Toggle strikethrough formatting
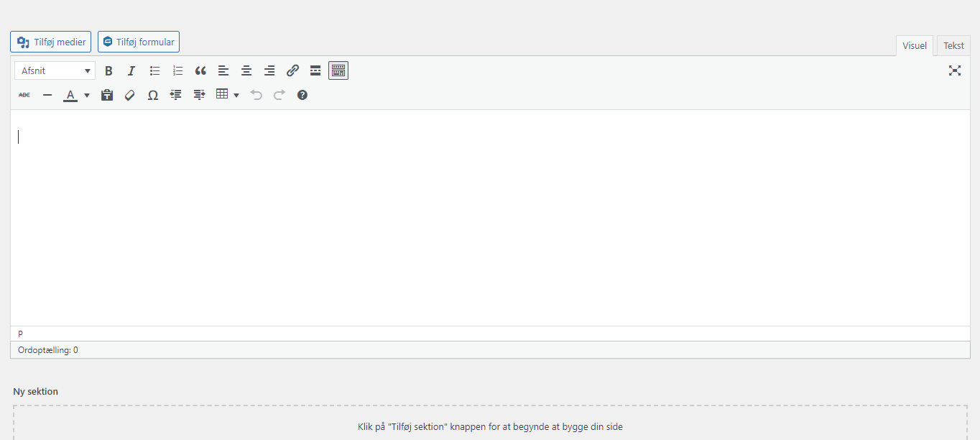 pyautogui.click(x=24, y=95)
